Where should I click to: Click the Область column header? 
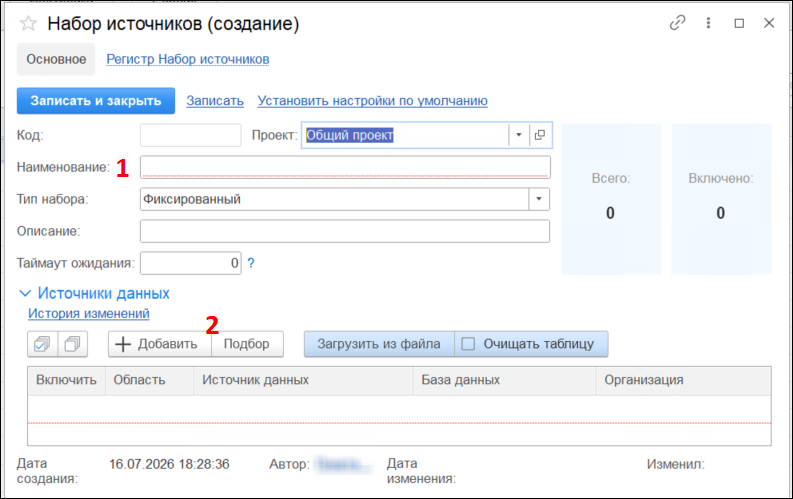click(x=149, y=380)
